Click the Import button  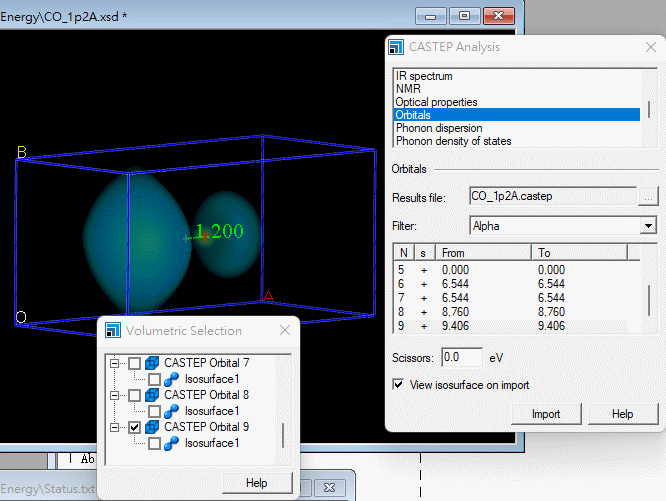point(545,414)
